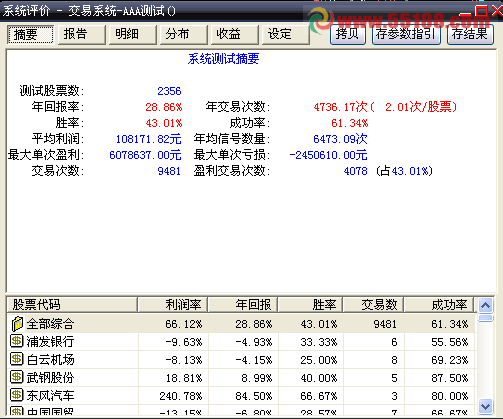Select the 武钢股份 row

(x=241, y=378)
